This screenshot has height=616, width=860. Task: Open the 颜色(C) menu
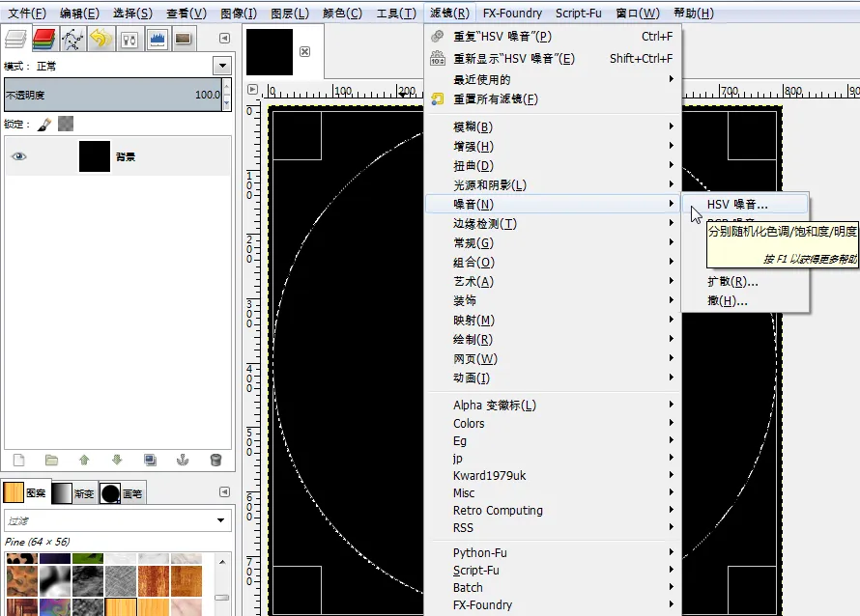coord(343,14)
